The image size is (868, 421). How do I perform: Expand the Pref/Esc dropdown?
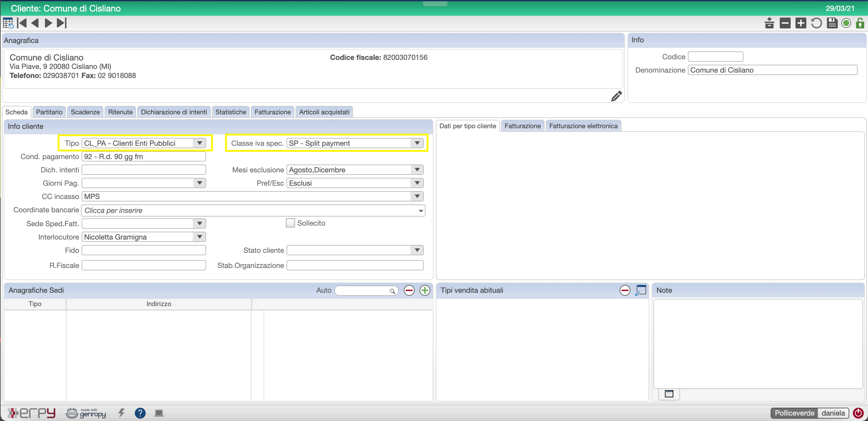pyautogui.click(x=417, y=183)
